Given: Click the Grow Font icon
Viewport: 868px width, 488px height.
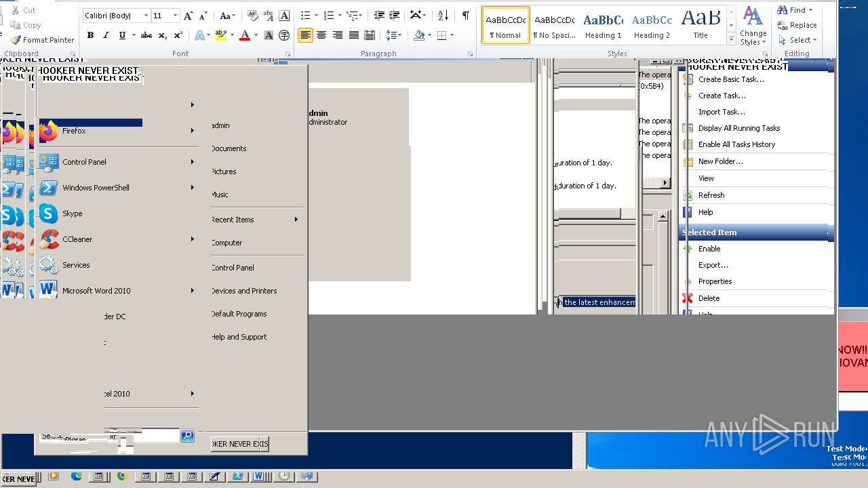Looking at the screenshot, I should [x=189, y=16].
